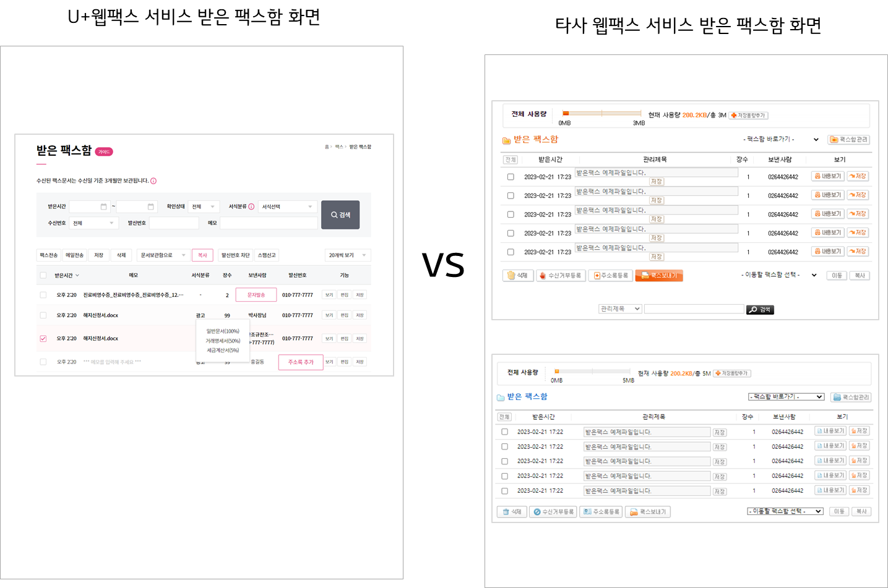Check the checkbox of the 박사장님 해지신청서.docx row
The width and height of the screenshot is (888, 588).
pyautogui.click(x=43, y=315)
